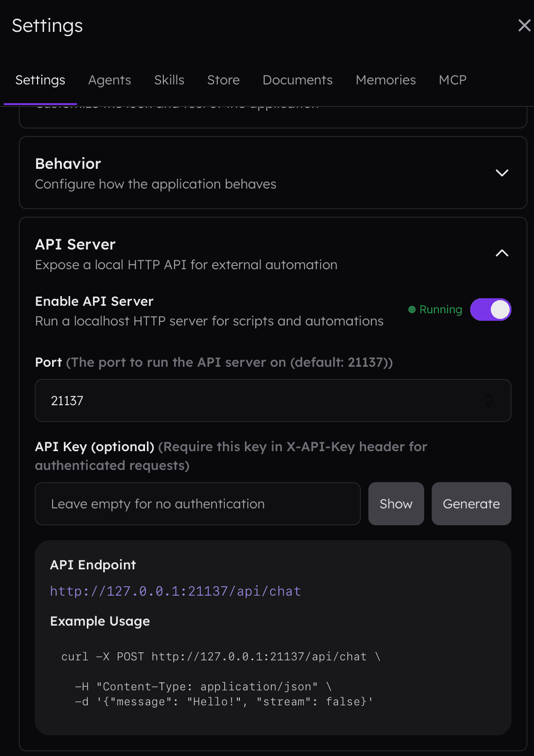
Task: Collapse the API Server section chevron
Action: click(x=502, y=253)
